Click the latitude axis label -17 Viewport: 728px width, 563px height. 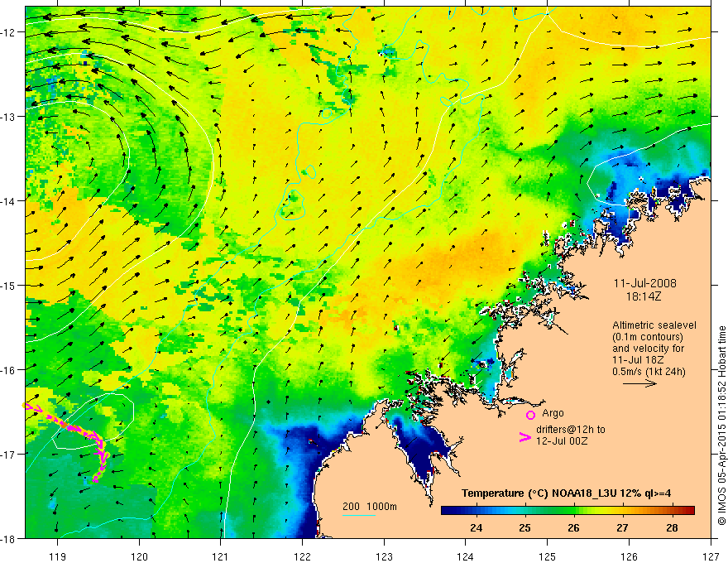click(x=10, y=455)
